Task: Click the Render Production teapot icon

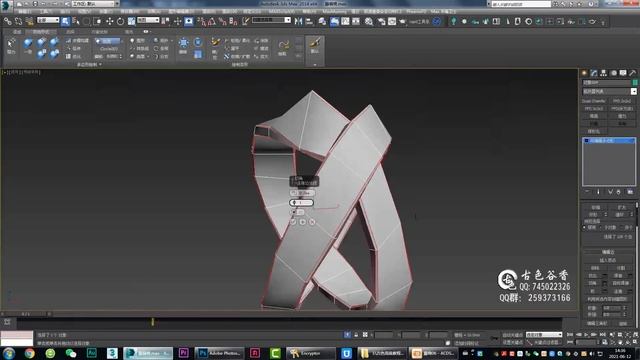Action: point(402,21)
